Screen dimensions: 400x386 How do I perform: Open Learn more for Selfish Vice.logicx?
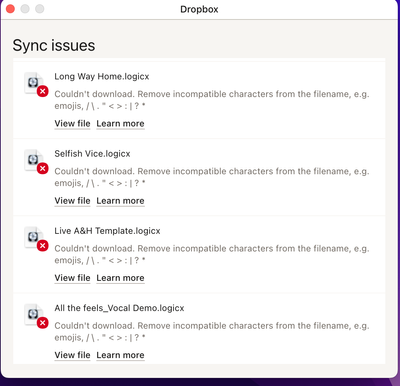click(x=120, y=201)
